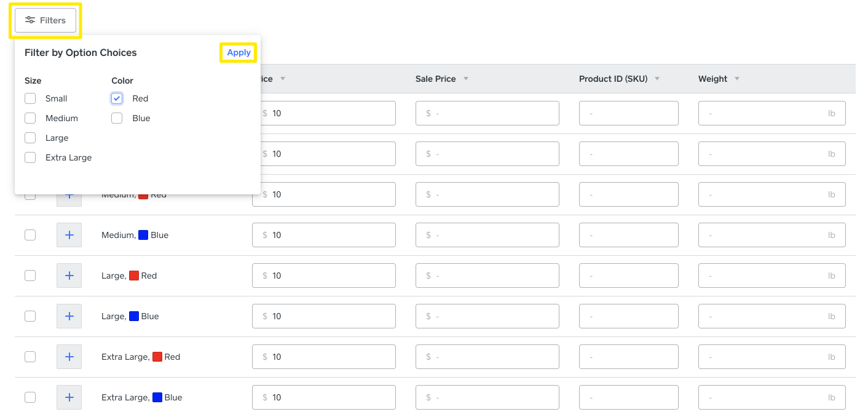The image size is (868, 417).
Task: Click the Sale Price input on Large Blue row
Action: [x=487, y=316]
